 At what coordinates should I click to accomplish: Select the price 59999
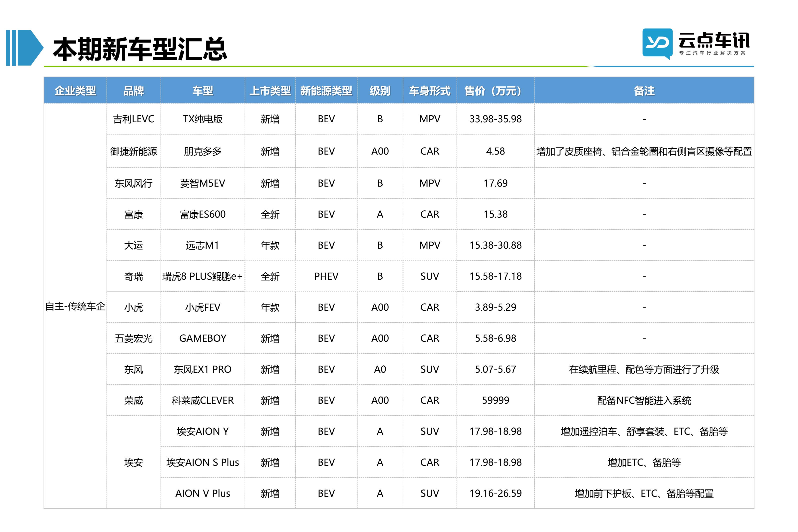pos(495,400)
